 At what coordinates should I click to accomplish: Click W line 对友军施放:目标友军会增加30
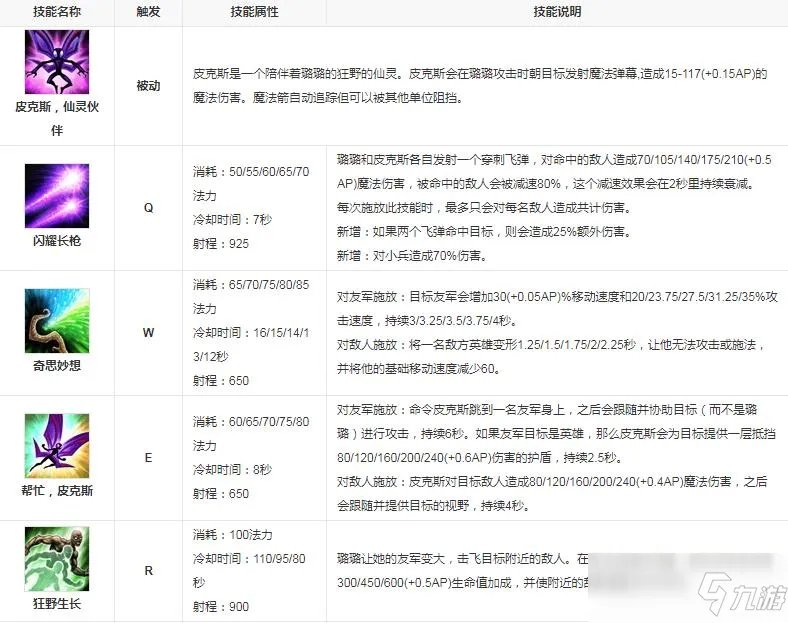coord(557,297)
